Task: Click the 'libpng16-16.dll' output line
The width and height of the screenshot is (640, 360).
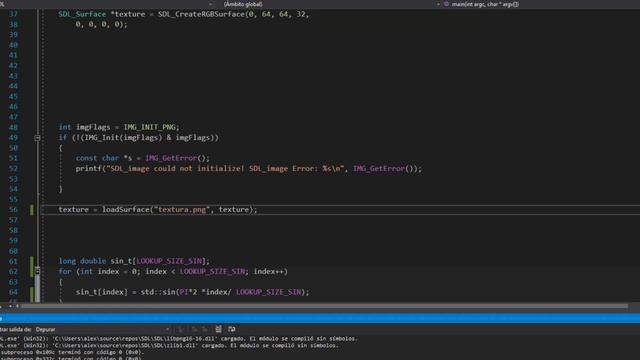Action: (x=179, y=339)
